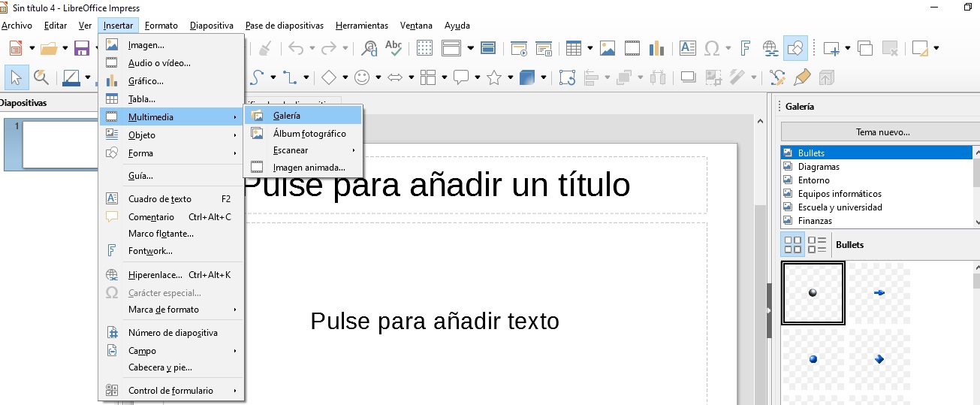Viewport: 980px width, 405px height.
Task: Start slideshow from first slide icon
Action: [520, 48]
